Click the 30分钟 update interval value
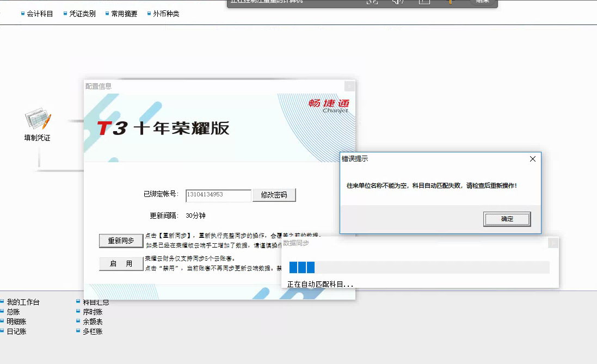Screen dimensions: 597x364 pyautogui.click(x=196, y=215)
